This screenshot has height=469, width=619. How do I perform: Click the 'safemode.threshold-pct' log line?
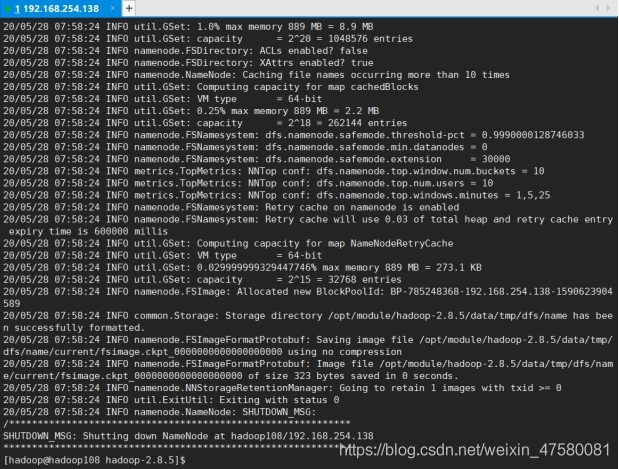click(x=294, y=135)
